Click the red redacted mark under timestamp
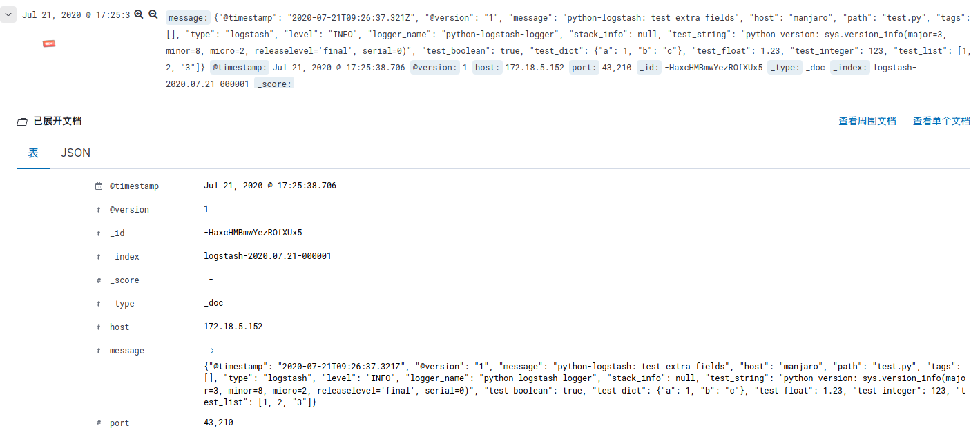980x437 pixels. [49, 44]
